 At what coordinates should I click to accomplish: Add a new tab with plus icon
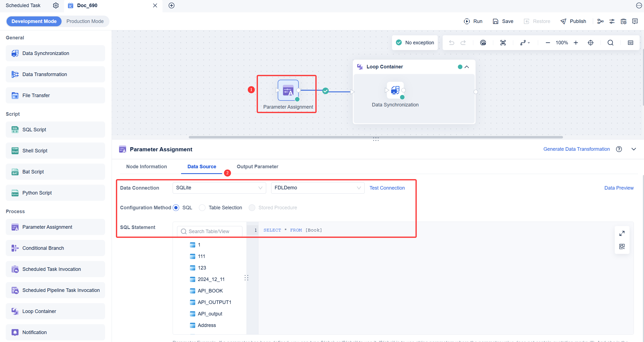click(172, 5)
